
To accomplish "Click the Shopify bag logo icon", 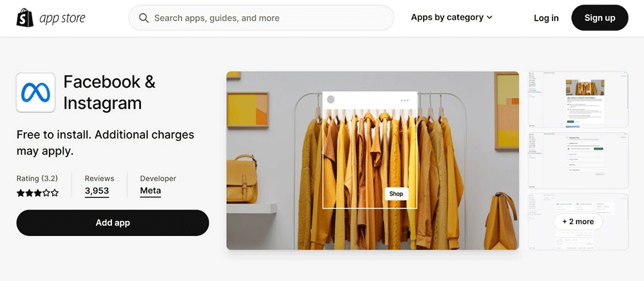I will pyautogui.click(x=24, y=18).
